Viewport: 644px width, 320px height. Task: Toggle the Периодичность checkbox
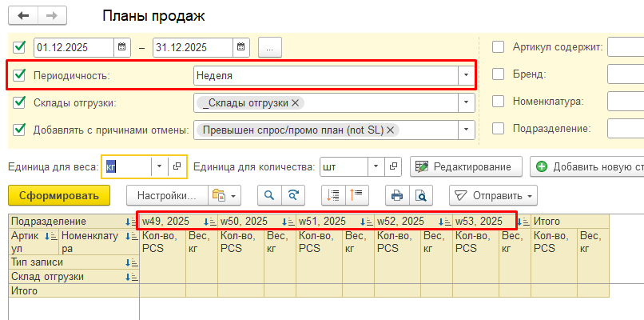click(x=19, y=75)
